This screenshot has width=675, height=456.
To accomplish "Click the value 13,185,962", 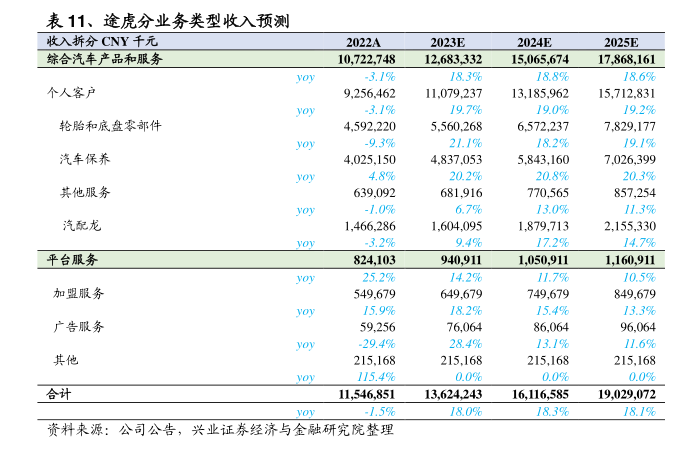I will pos(540,93).
